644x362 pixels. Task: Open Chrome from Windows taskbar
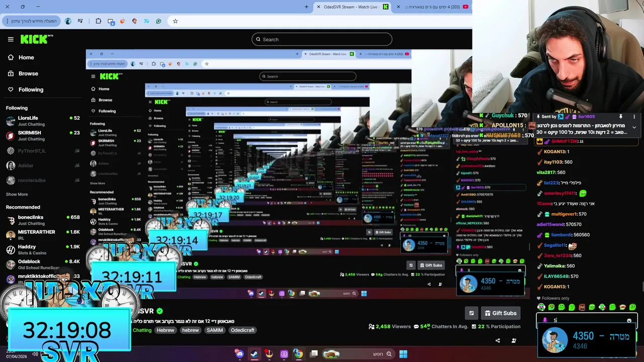coord(298,354)
